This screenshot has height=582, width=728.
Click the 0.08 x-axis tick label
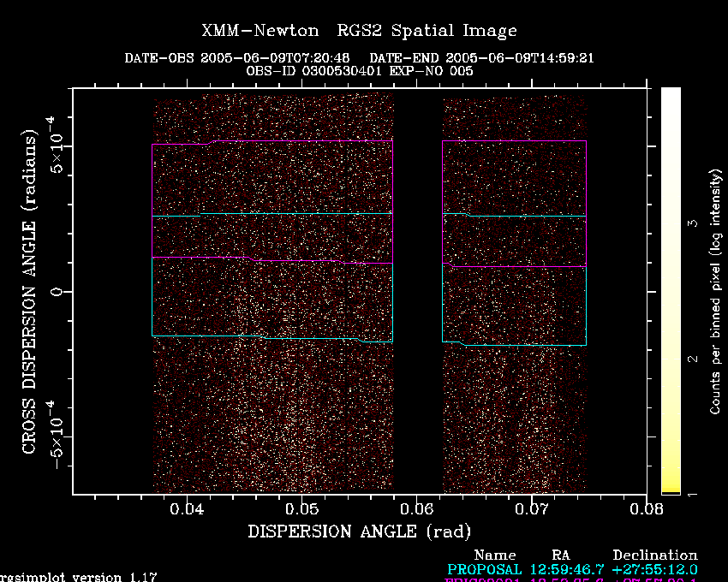tap(647, 509)
